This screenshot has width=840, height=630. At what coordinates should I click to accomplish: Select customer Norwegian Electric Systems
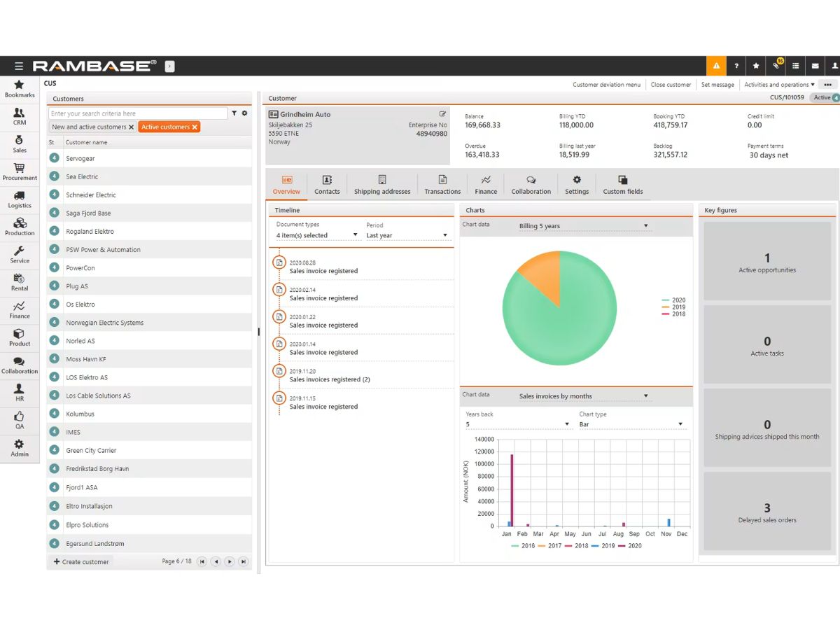pyautogui.click(x=149, y=323)
